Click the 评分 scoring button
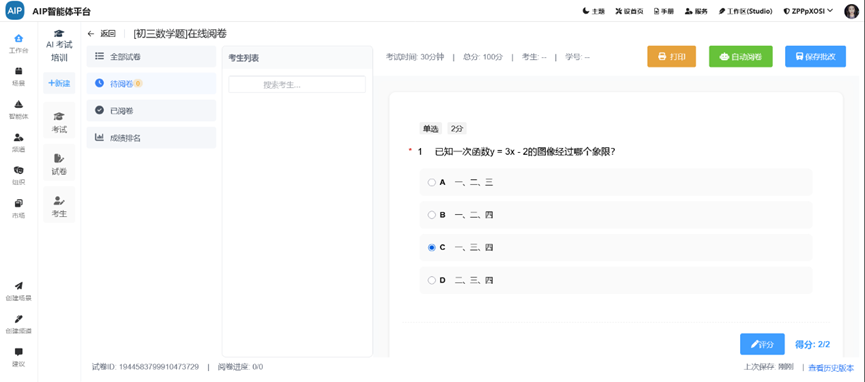Screen dimensions: 865x382 pyautogui.click(x=762, y=344)
